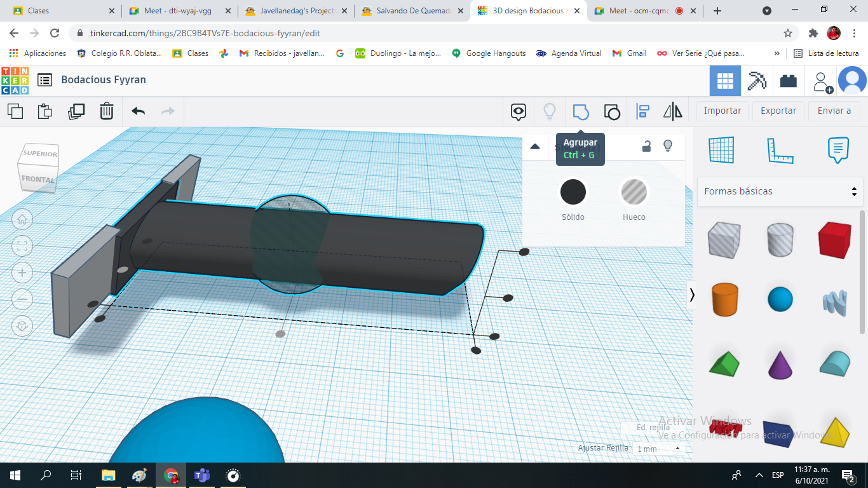Pick the orange Cylinder shape

724,299
